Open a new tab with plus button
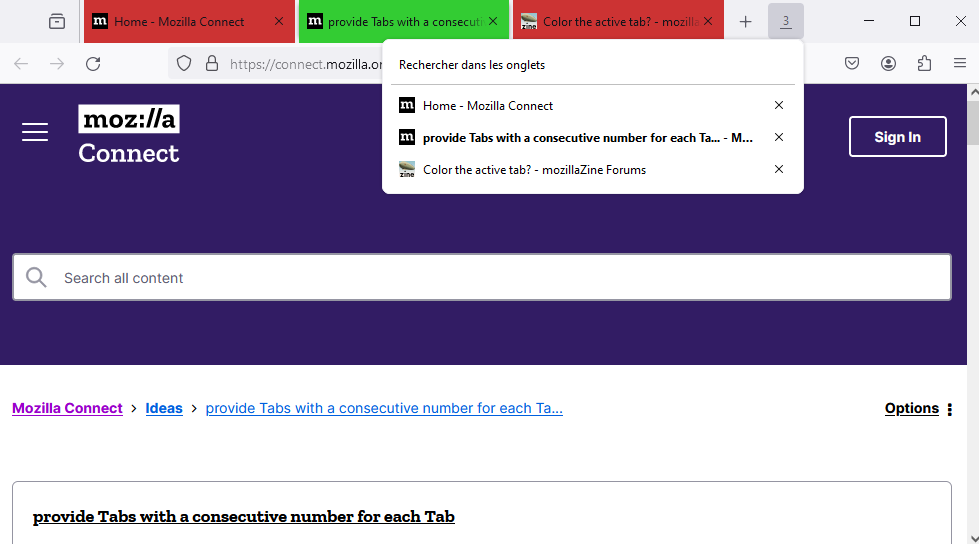The height and width of the screenshot is (544, 979). click(745, 21)
